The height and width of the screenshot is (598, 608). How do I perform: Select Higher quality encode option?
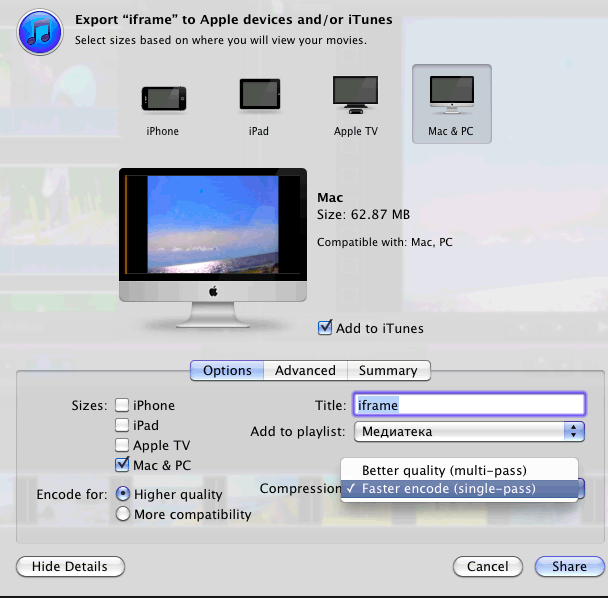(123, 494)
